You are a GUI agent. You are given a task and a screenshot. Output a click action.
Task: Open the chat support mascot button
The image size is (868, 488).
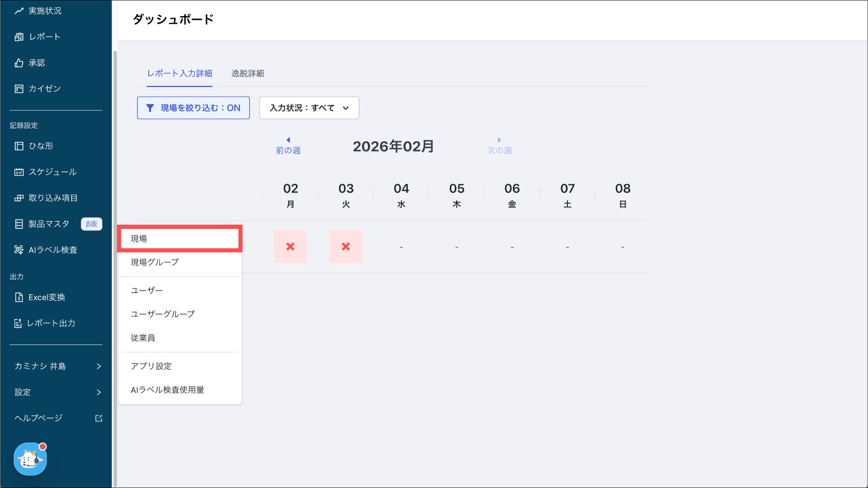tap(30, 459)
